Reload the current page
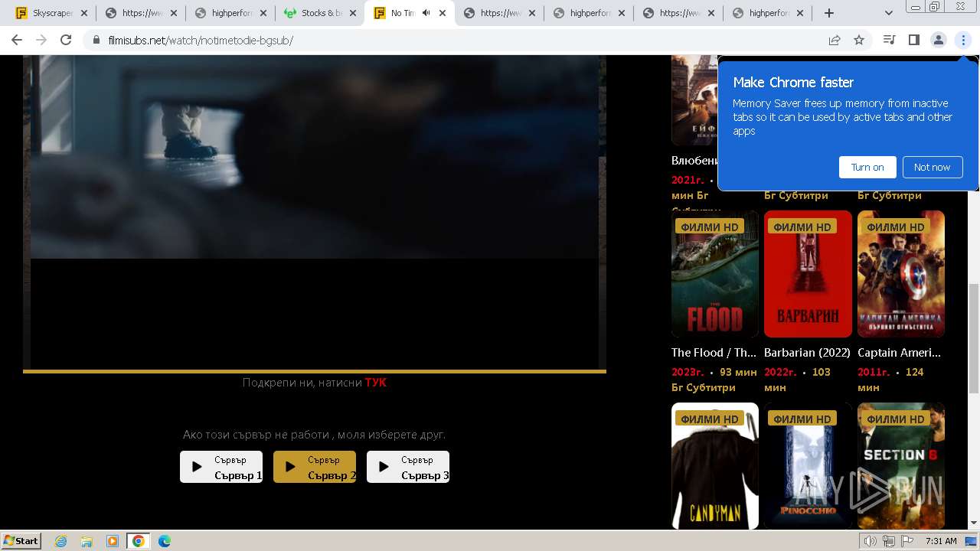 click(66, 40)
